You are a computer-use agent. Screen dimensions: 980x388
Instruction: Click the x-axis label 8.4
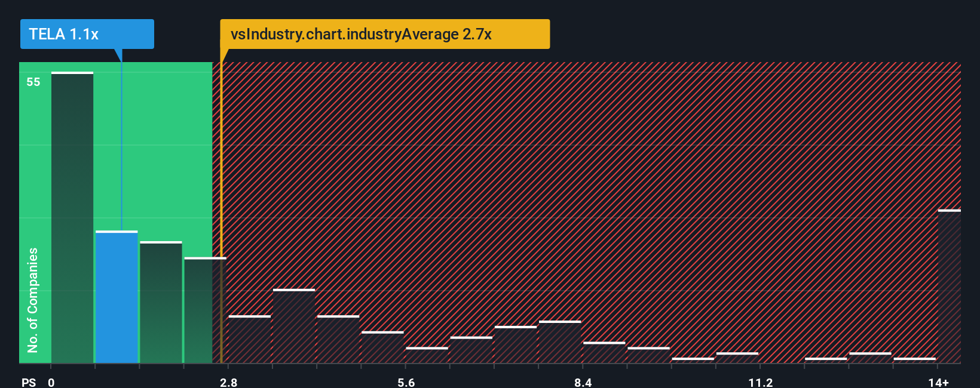click(583, 382)
